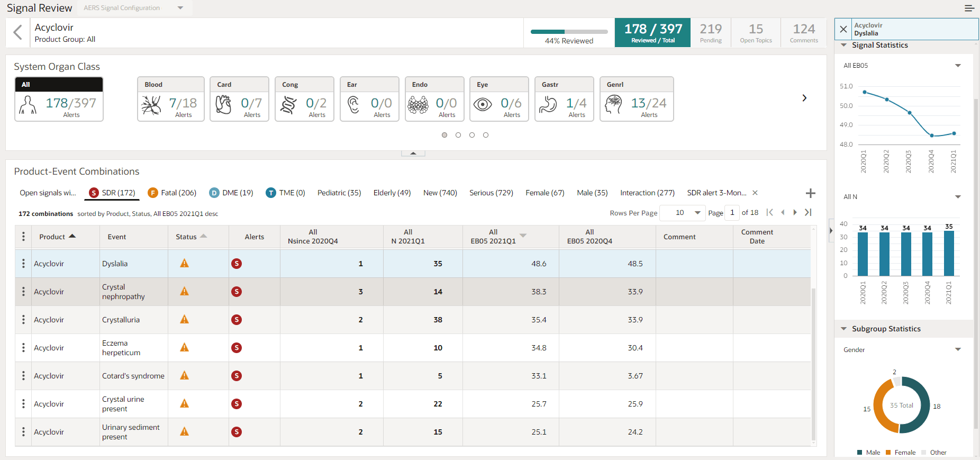View the 15 Open Topics
The width and height of the screenshot is (980, 460).
coord(756,33)
